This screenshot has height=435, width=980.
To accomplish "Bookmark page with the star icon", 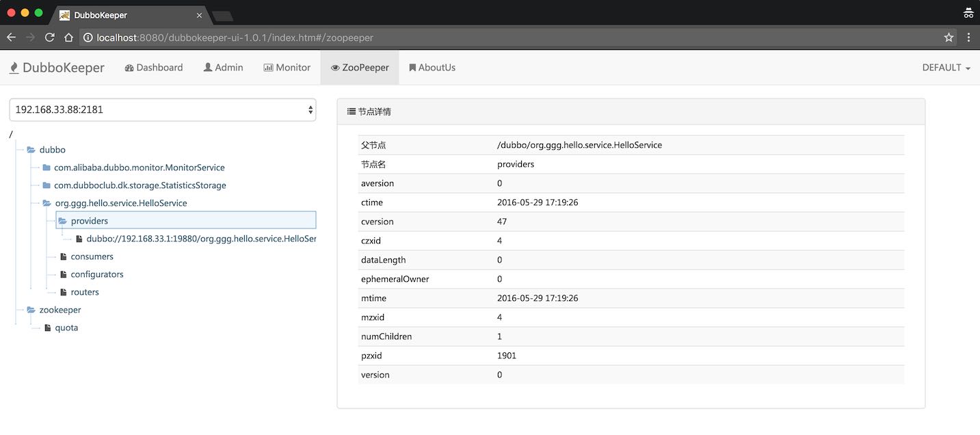I will (949, 38).
